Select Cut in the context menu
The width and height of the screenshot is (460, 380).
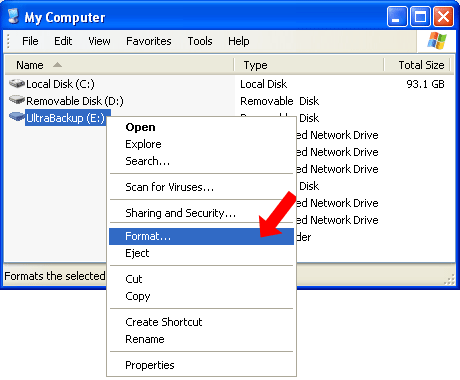(201, 279)
